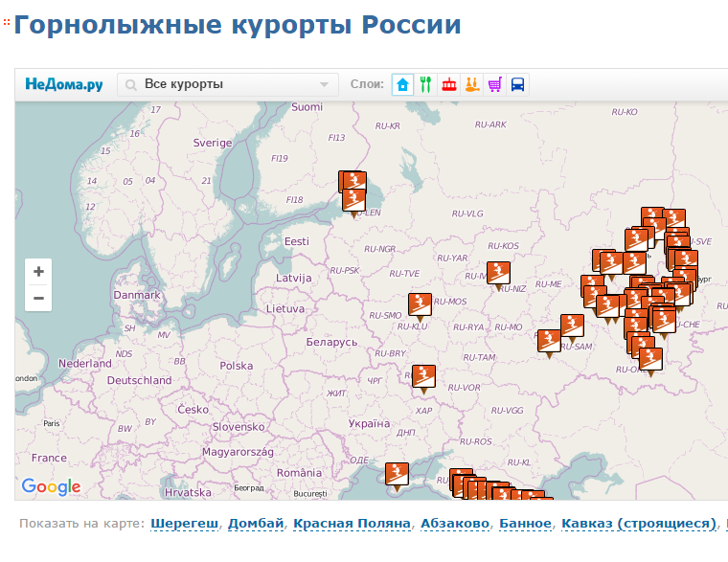Toggle the red cable car lifts layer
Viewport: 728px width, 562px height.
pos(448,85)
